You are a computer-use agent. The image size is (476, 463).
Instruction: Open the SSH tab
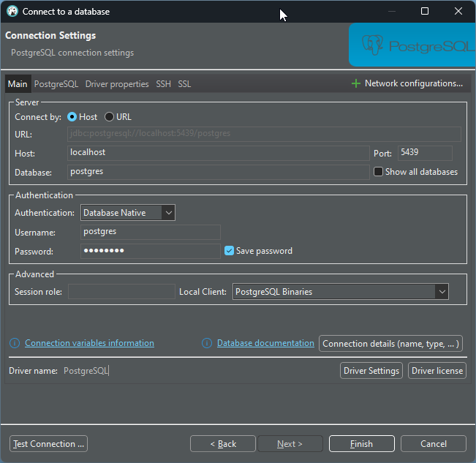click(x=163, y=84)
